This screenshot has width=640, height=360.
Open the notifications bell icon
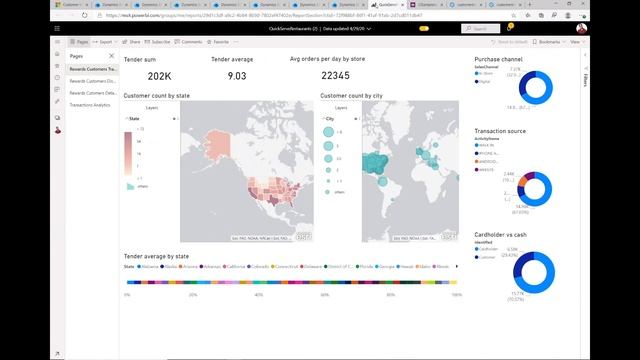[x=509, y=28]
